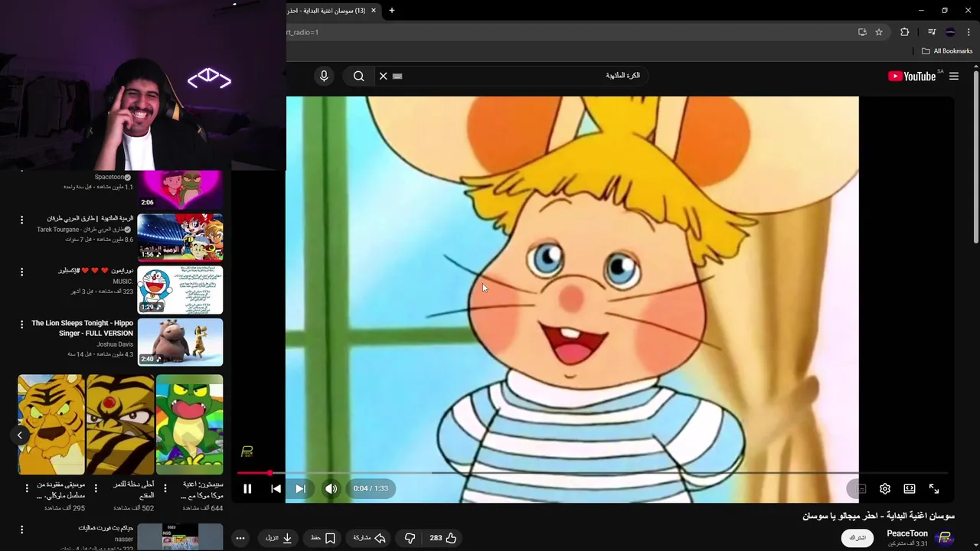Click the browser address bar

(x=567, y=32)
